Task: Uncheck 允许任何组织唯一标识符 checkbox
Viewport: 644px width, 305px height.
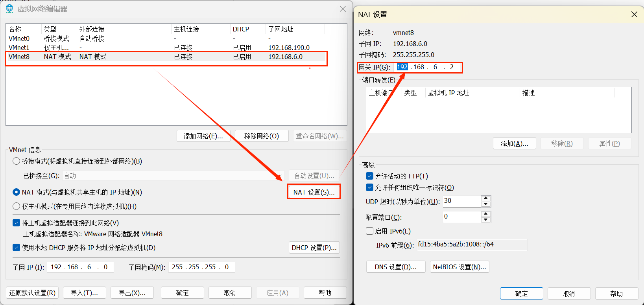Action: coord(369,187)
